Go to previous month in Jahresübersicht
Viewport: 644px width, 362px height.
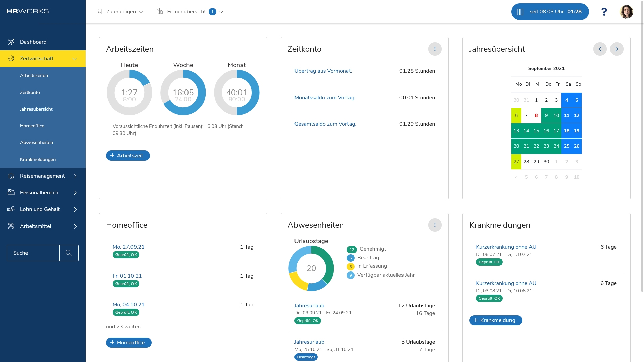click(x=600, y=49)
